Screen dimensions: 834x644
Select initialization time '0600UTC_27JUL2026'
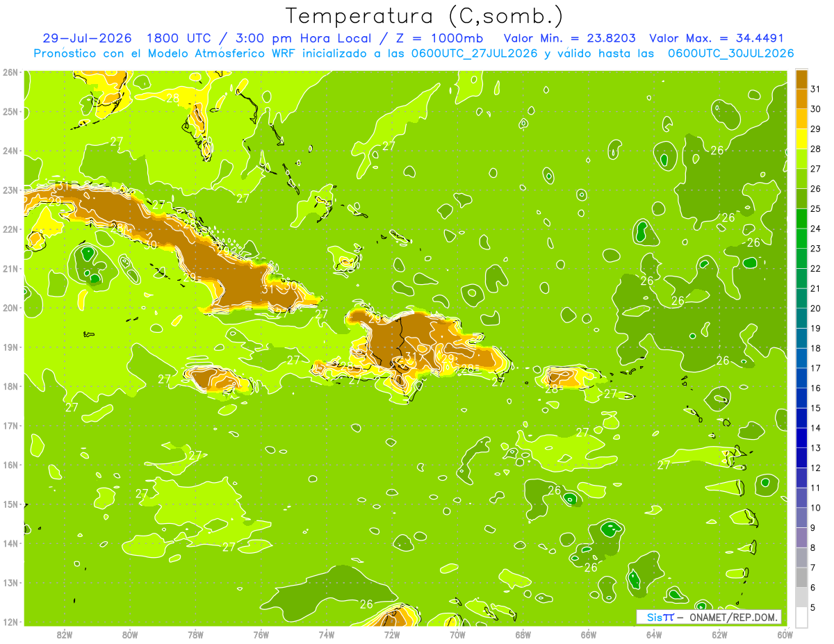click(474, 53)
